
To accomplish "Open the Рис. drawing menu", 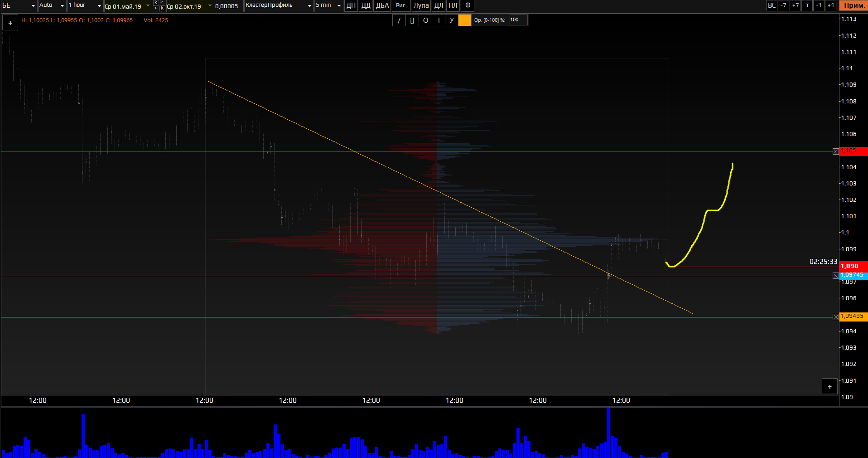I will point(401,5).
